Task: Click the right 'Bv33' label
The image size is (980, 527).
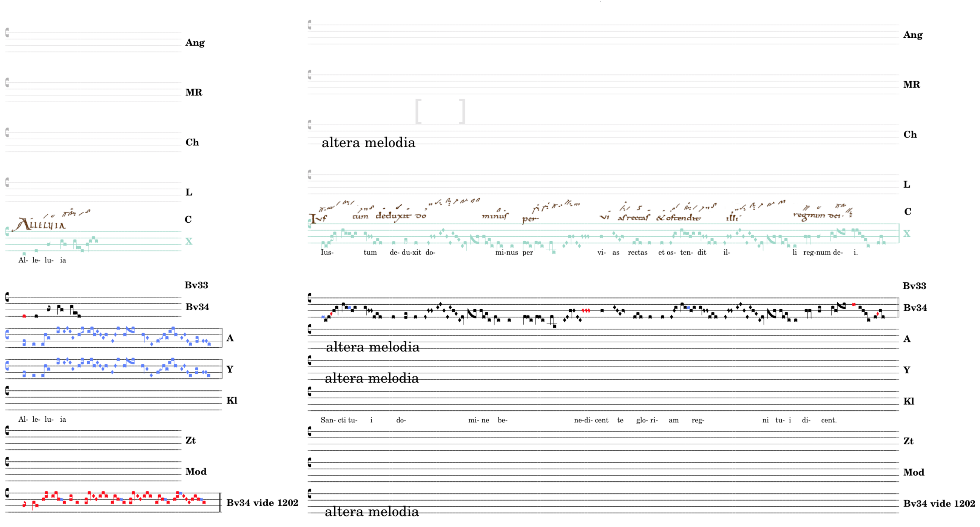Action: point(914,286)
